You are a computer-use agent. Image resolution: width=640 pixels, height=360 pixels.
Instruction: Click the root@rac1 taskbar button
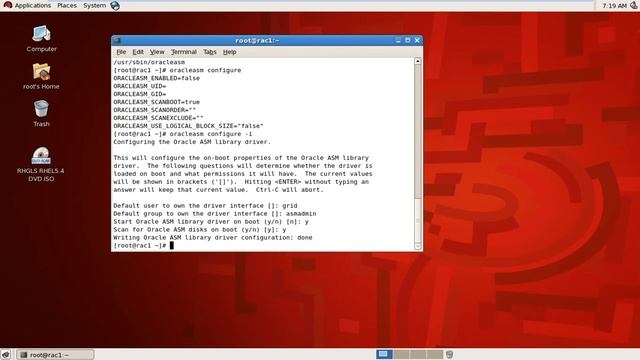tap(56, 355)
